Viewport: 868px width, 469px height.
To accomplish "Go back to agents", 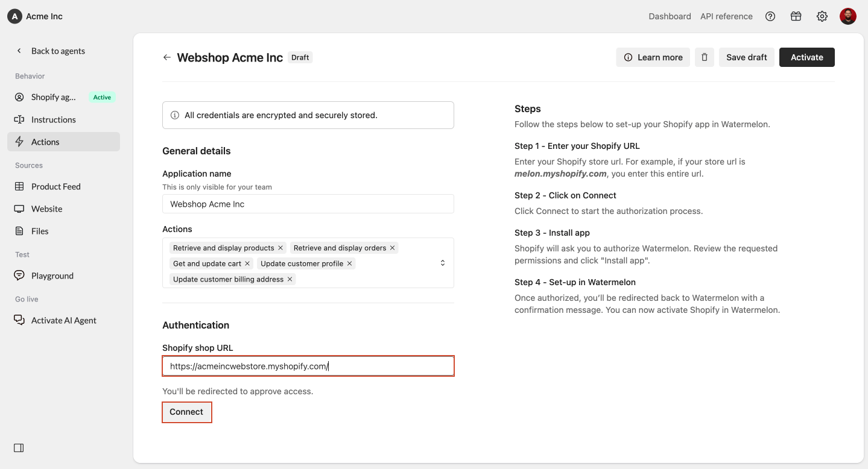I will tap(58, 51).
